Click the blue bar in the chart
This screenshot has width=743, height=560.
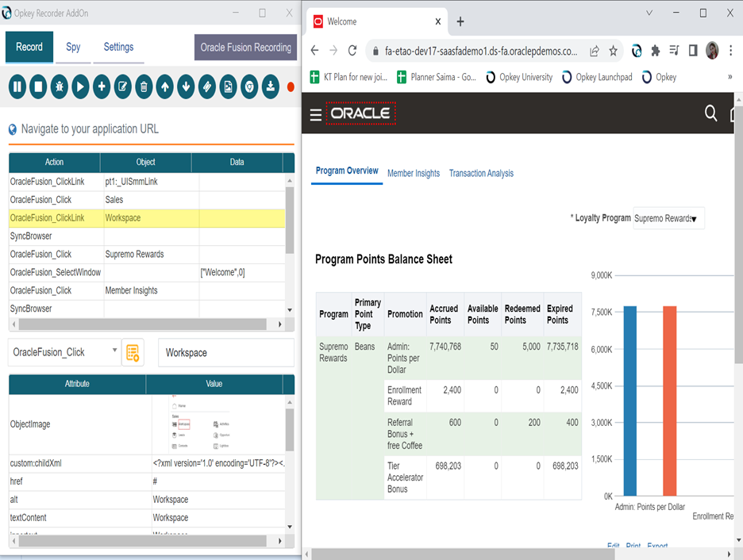coord(629,401)
